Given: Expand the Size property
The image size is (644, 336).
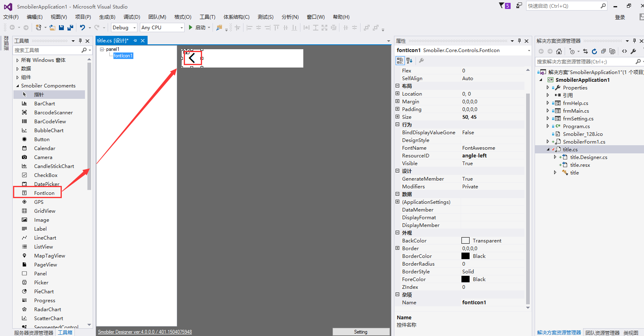Looking at the screenshot, I should [398, 117].
